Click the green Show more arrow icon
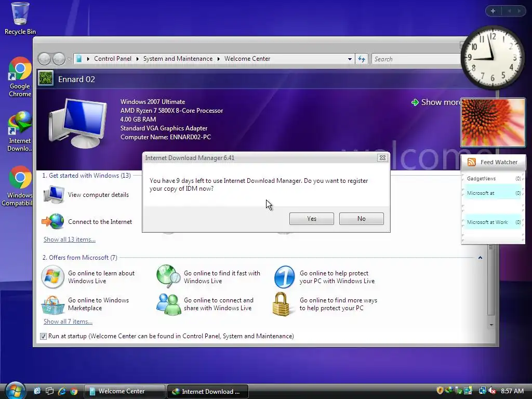This screenshot has height=399, width=532. pos(415,102)
